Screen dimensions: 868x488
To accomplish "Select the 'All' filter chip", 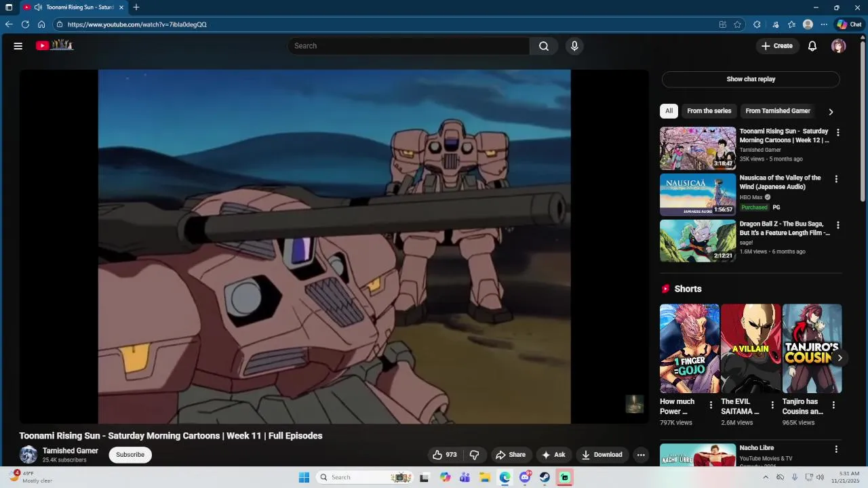I will (x=669, y=111).
